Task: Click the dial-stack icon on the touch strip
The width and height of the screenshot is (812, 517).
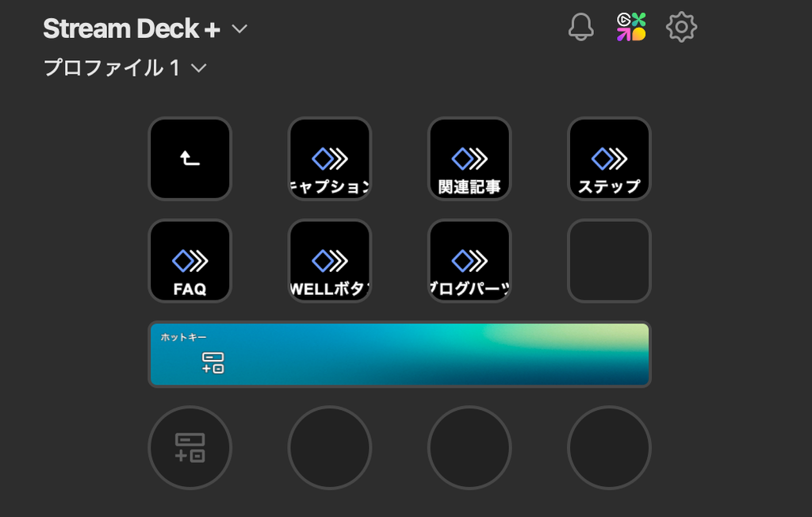Action: (213, 362)
